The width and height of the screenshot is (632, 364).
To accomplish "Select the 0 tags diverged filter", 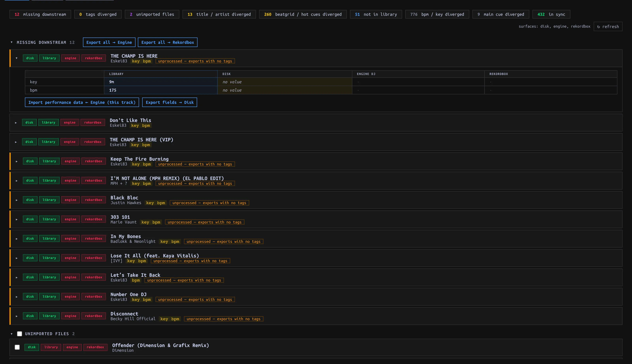I will 98,14.
